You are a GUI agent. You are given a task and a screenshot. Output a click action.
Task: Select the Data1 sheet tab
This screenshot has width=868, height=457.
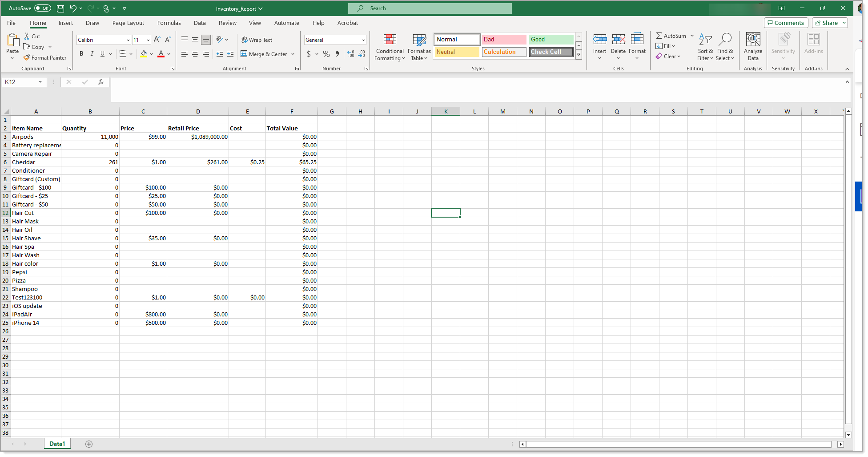pyautogui.click(x=57, y=444)
